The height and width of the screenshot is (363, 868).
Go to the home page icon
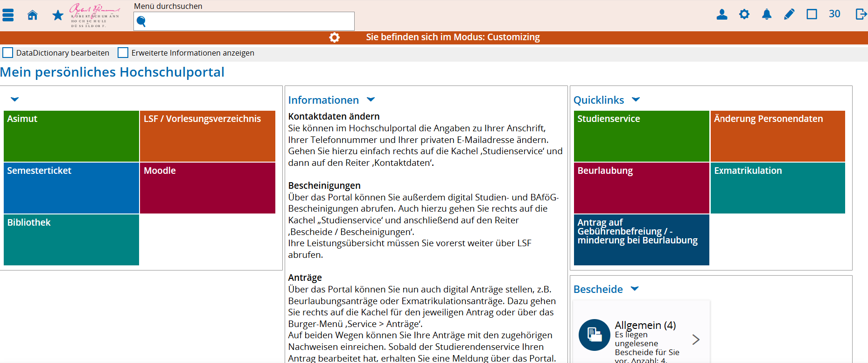click(x=32, y=15)
